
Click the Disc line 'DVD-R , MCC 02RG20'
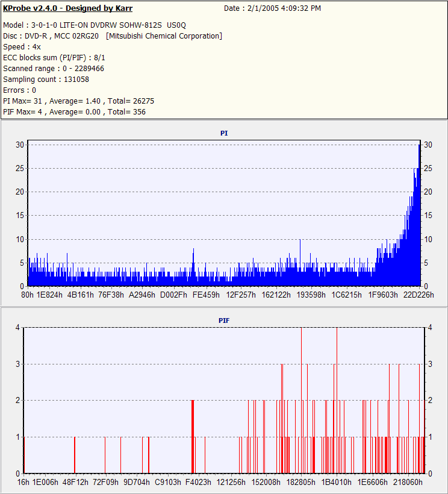coord(61,36)
